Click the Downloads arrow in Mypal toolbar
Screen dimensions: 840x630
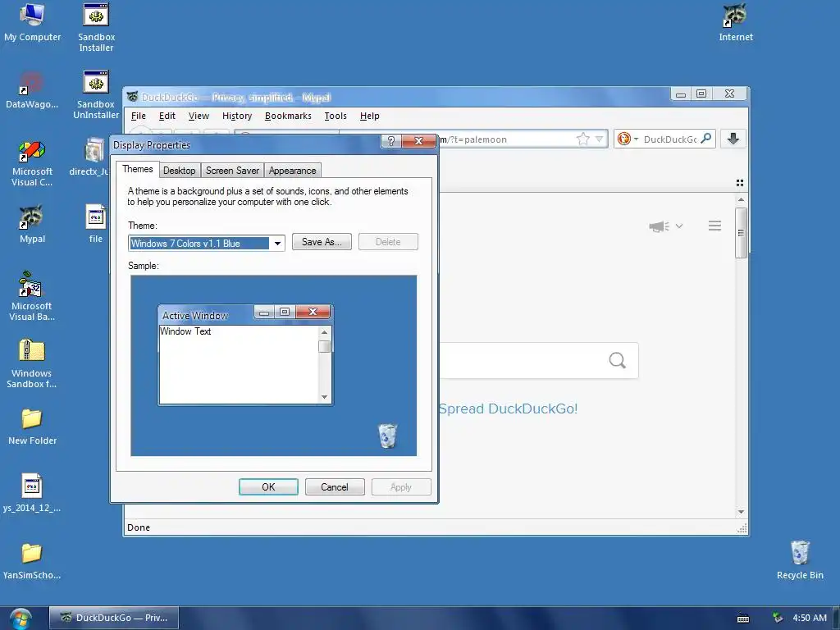coord(733,139)
